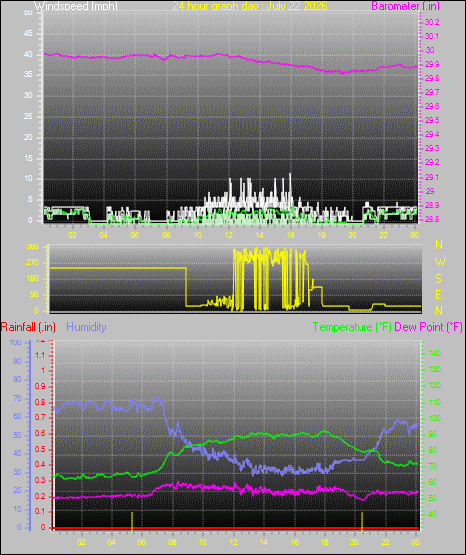This screenshot has height=555, width=466.
Task: Click temperature scale value 100
Action: click(435, 418)
